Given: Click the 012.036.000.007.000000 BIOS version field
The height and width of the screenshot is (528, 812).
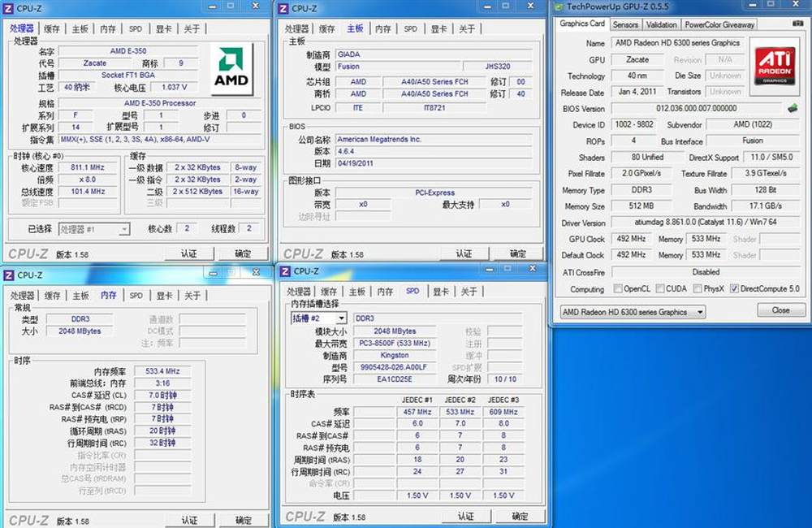Looking at the screenshot, I should 697,108.
